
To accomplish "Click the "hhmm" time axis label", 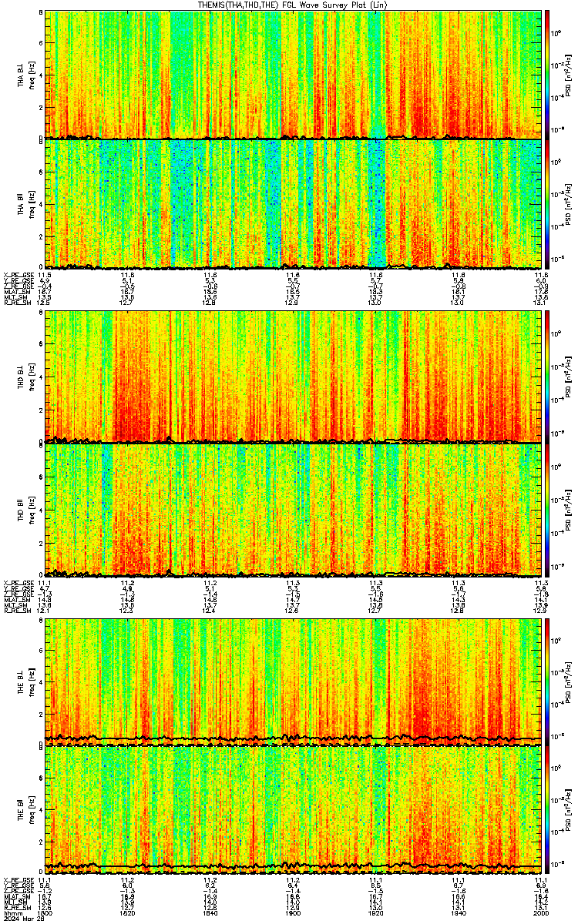I will [12, 913].
